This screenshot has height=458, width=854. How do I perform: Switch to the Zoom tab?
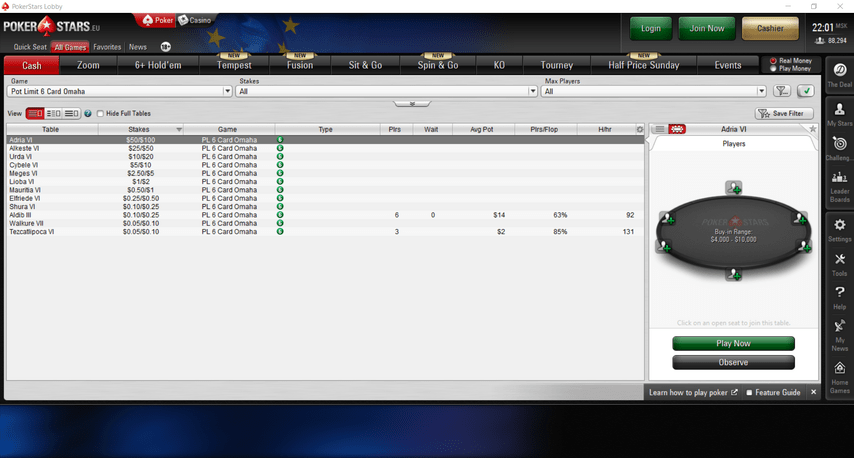pyautogui.click(x=88, y=65)
